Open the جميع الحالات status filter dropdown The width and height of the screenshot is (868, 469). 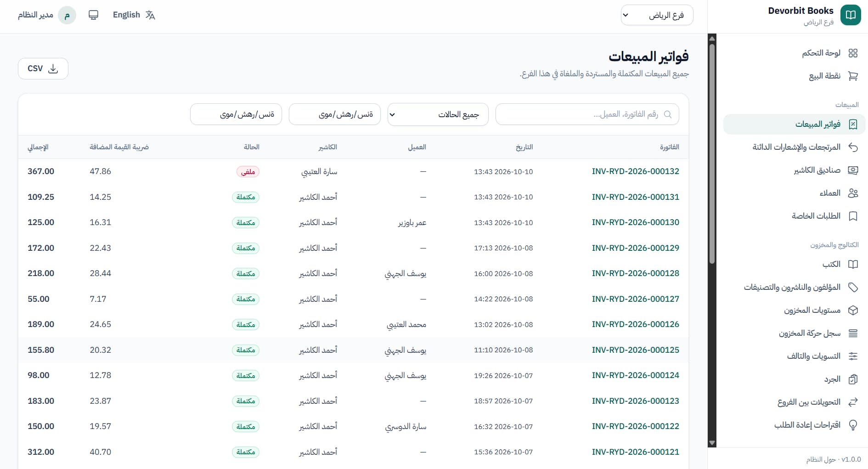point(438,114)
